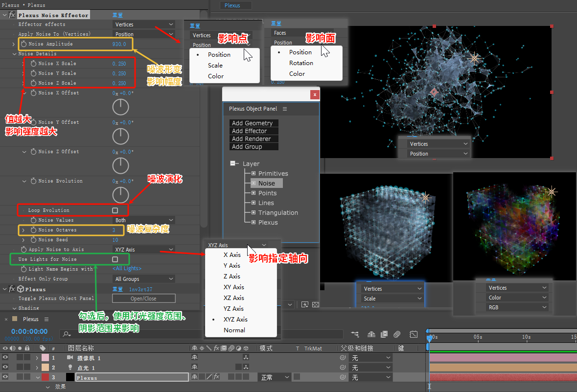577x392 pixels.
Task: Enable the Loop Evolution checkbox
Action: pyautogui.click(x=115, y=210)
